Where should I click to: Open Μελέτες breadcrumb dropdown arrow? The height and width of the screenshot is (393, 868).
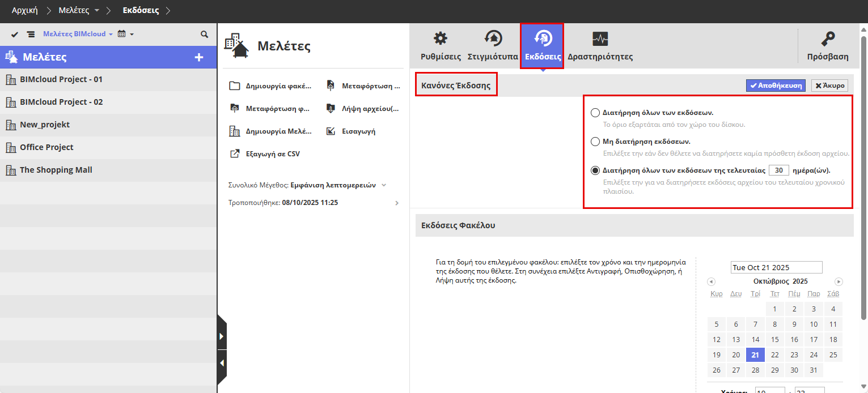(x=97, y=11)
